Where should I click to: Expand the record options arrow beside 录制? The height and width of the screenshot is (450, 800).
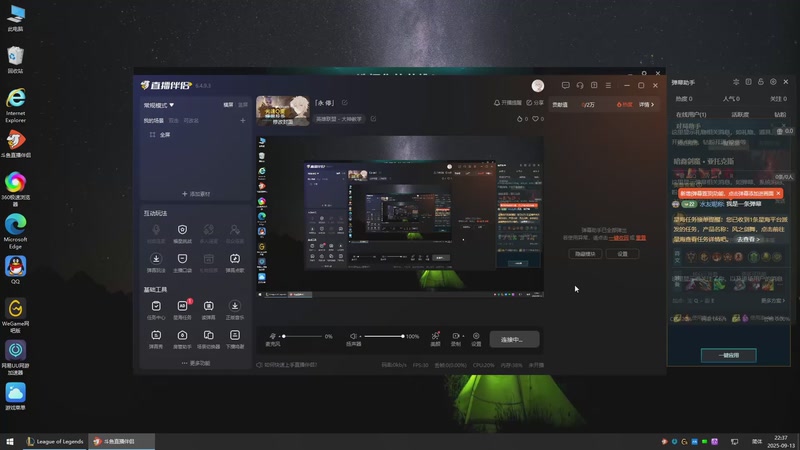point(463,336)
